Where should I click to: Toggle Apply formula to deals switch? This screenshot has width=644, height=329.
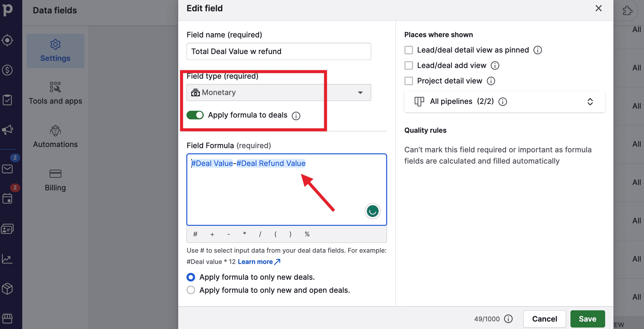195,115
